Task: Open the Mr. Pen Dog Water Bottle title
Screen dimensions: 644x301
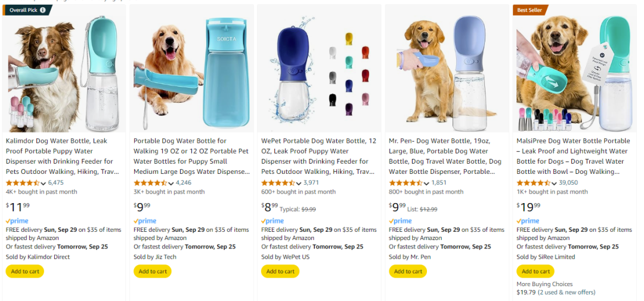Action: (445, 156)
